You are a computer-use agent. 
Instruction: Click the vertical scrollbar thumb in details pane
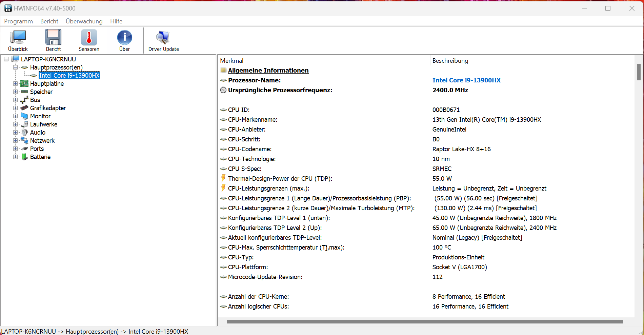coord(639,72)
